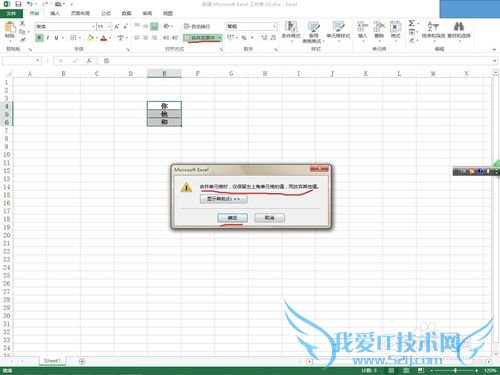Viewport: 500px width, 375px height.
Task: Click the Format cells icon
Action: point(395,27)
